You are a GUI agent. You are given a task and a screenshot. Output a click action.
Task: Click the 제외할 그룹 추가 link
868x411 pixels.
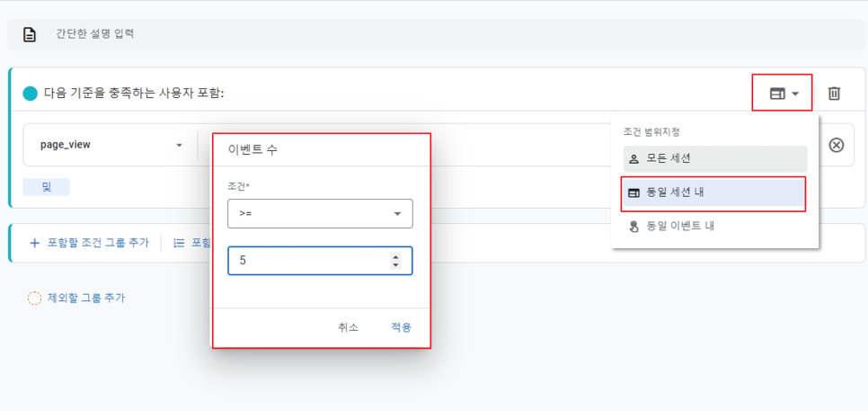pos(86,298)
